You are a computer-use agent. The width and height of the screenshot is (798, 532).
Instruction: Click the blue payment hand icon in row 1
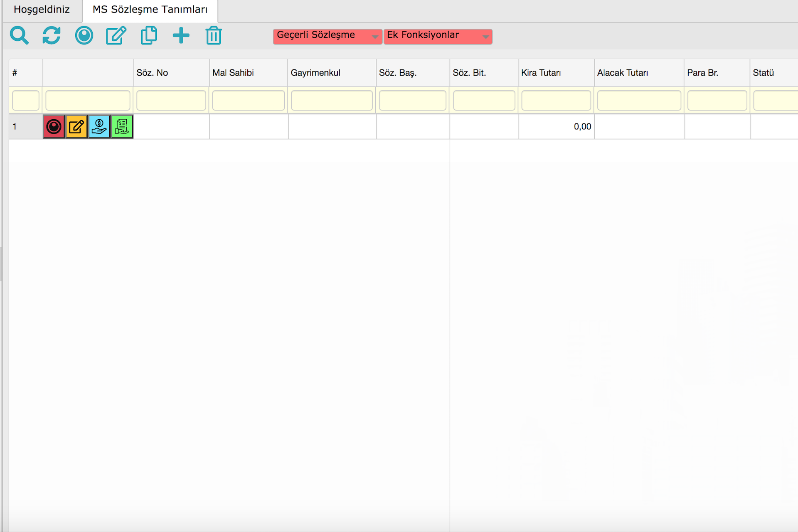[x=99, y=127]
